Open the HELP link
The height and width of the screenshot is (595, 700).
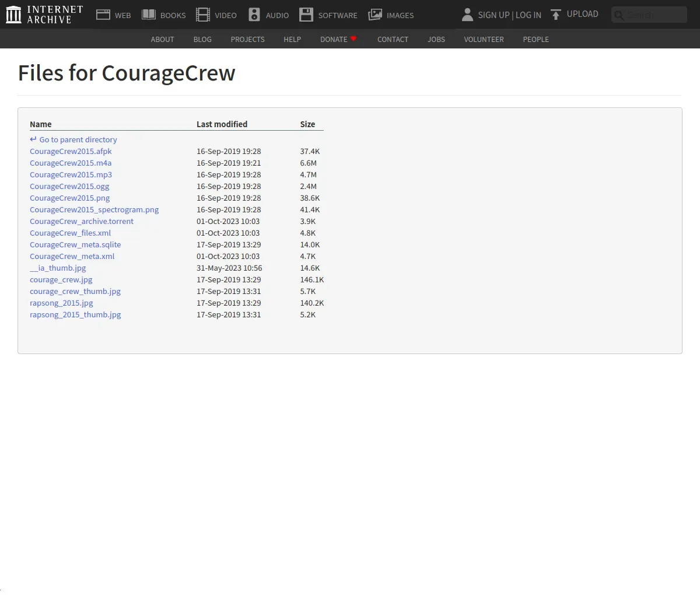(x=292, y=39)
